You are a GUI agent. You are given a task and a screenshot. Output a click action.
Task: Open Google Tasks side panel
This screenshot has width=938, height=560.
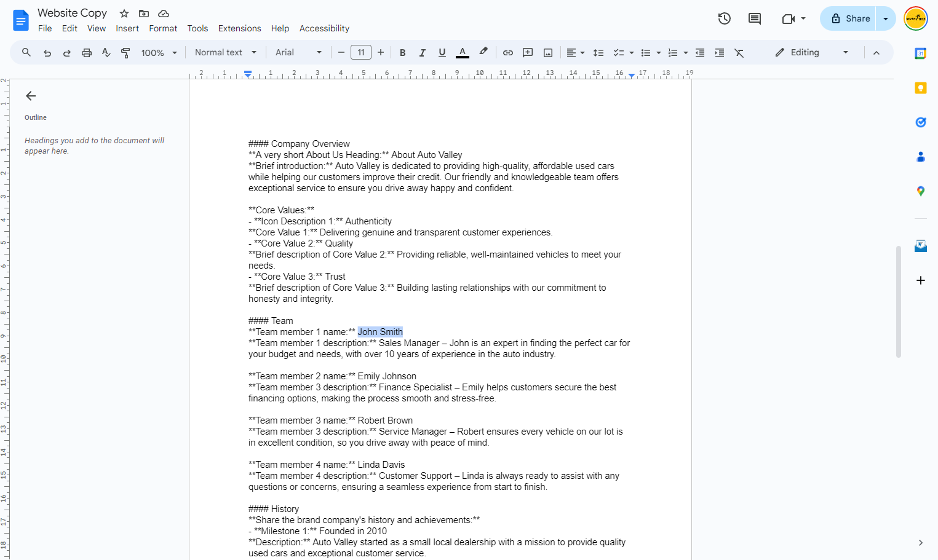point(921,122)
